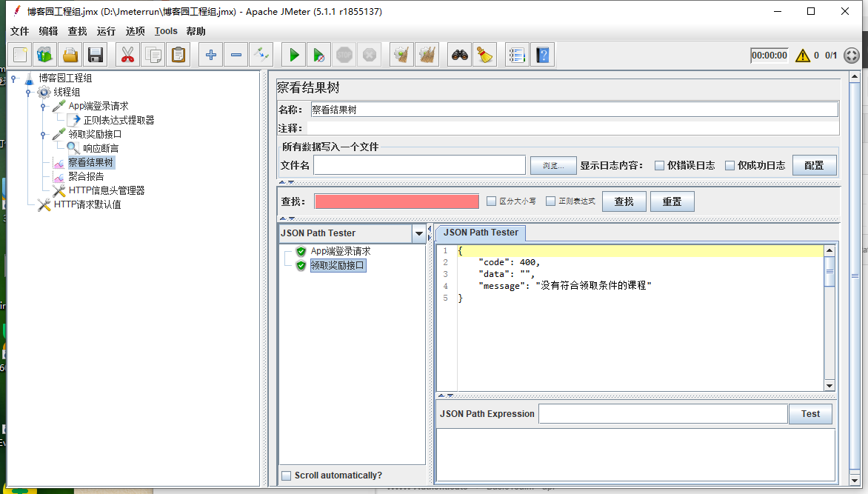Image resolution: width=868 pixels, height=494 pixels.
Task: Click the JSON Path Expression field
Action: (663, 414)
